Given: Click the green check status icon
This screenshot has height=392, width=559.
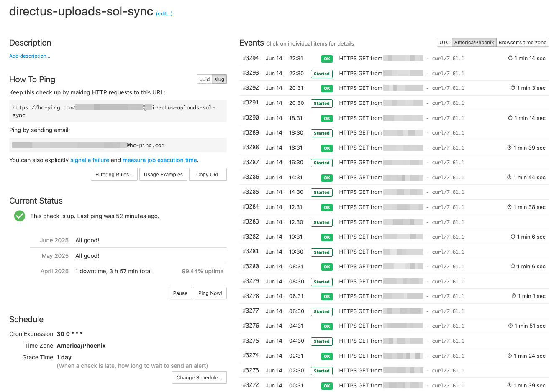Looking at the screenshot, I should (x=20, y=216).
